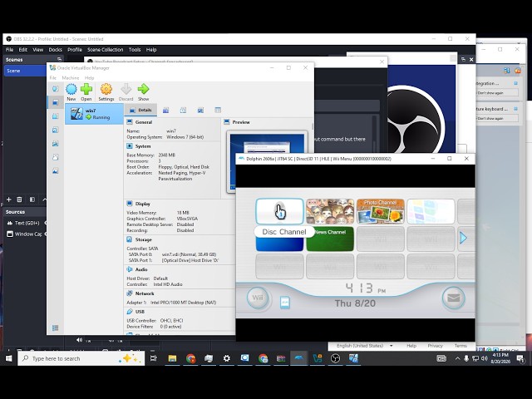
Task: Open the taskbar clock showing 4:13 PM
Action: click(500, 358)
